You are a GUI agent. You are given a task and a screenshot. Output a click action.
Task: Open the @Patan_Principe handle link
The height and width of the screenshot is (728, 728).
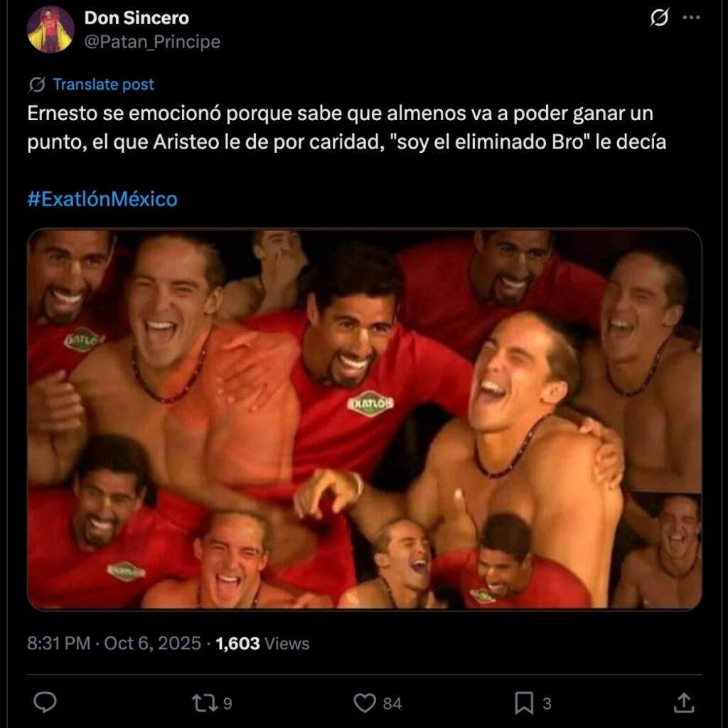tap(152, 42)
